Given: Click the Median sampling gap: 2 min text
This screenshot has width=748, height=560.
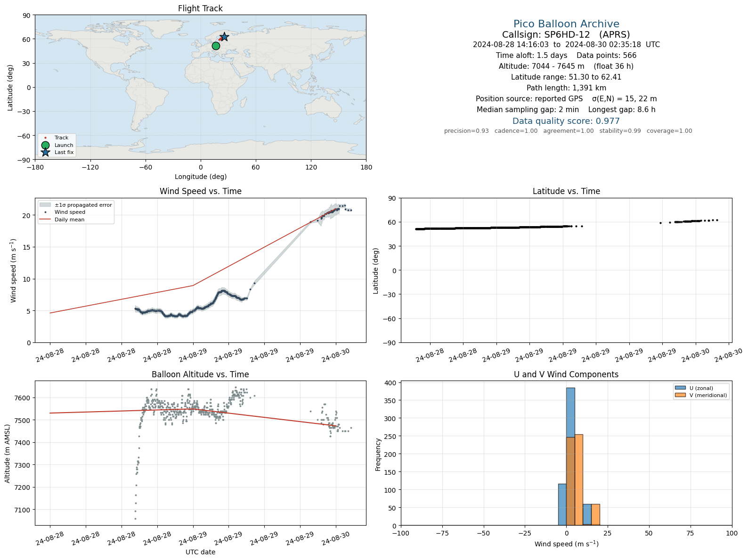Looking at the screenshot, I should click(x=528, y=110).
